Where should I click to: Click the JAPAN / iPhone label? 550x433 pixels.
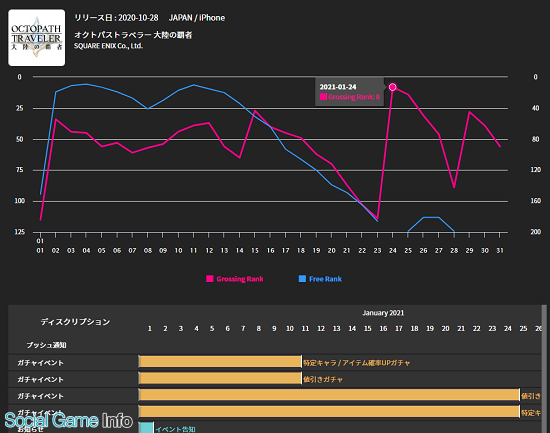click(x=197, y=18)
